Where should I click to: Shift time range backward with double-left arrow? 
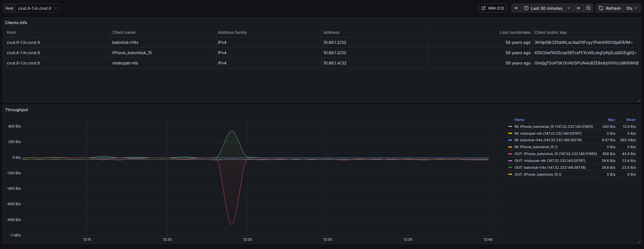coord(516,8)
